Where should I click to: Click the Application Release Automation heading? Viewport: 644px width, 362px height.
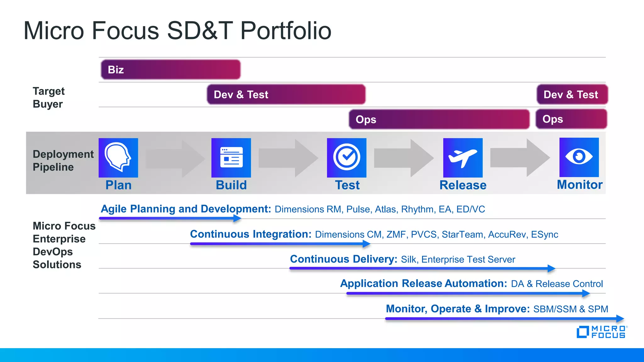coord(424,283)
